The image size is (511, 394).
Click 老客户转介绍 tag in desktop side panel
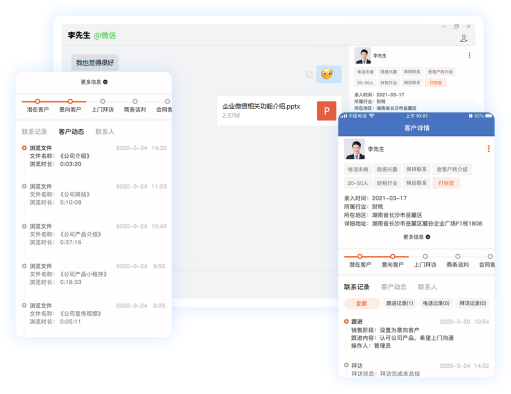440,72
